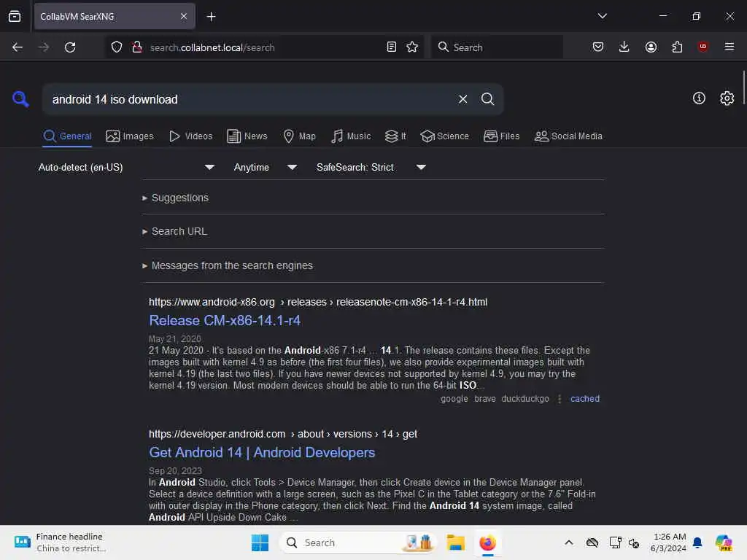Submit search with the magnifier button

click(x=487, y=99)
